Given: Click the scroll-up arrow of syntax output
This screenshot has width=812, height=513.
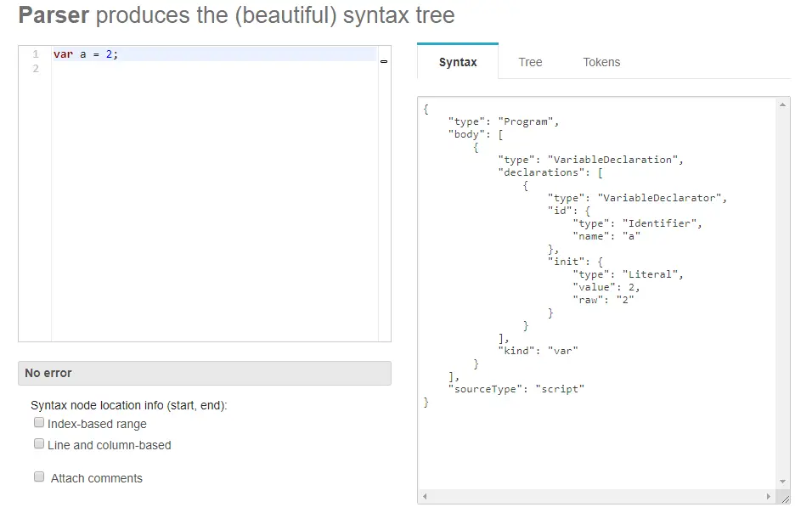Looking at the screenshot, I should [x=784, y=104].
